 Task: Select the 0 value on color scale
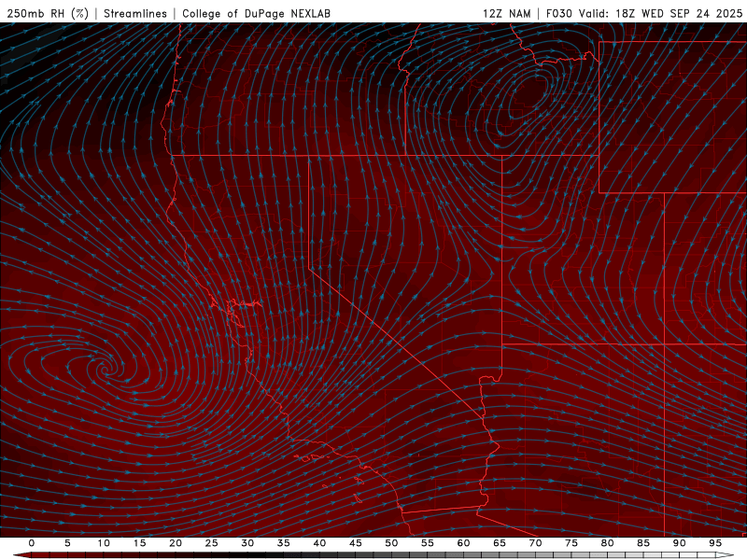[x=32, y=543]
